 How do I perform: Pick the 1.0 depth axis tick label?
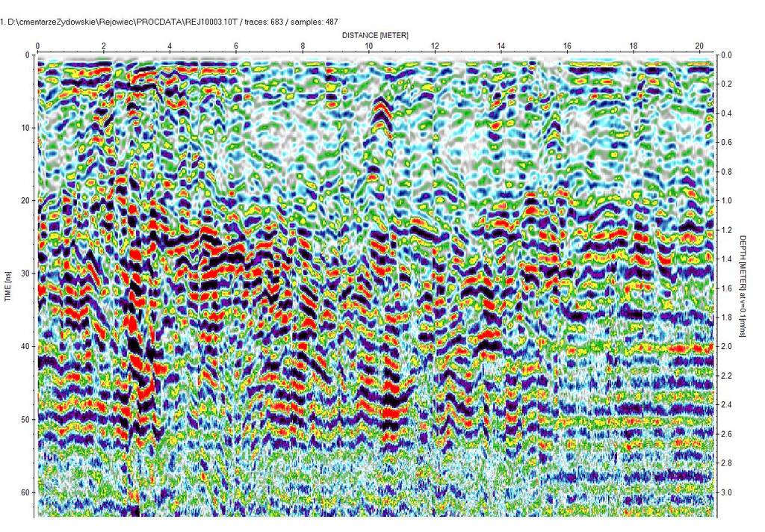point(726,201)
